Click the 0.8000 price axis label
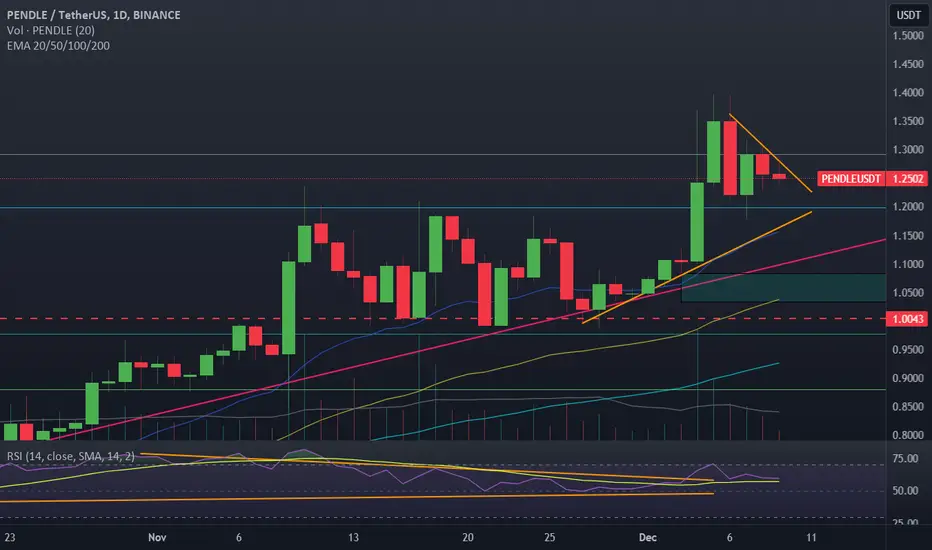Screen dimensions: 932x550 pyautogui.click(x=908, y=435)
